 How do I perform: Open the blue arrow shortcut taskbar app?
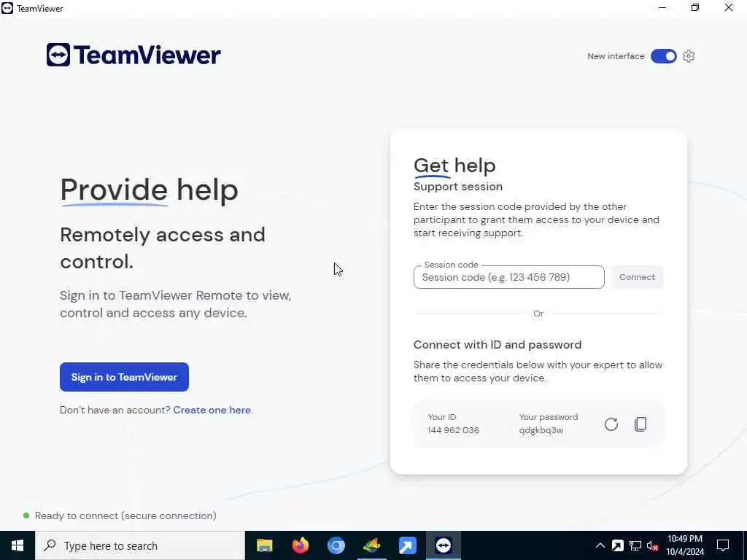[x=407, y=545]
